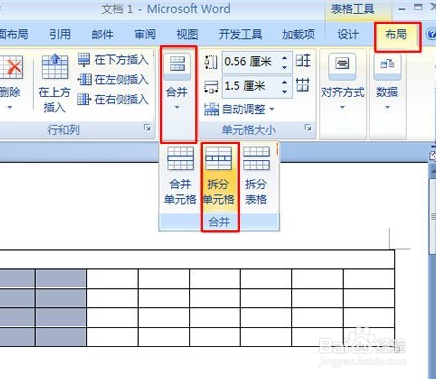Click Insert Right (在右侧插入)
436x379 pixels.
tap(113, 99)
